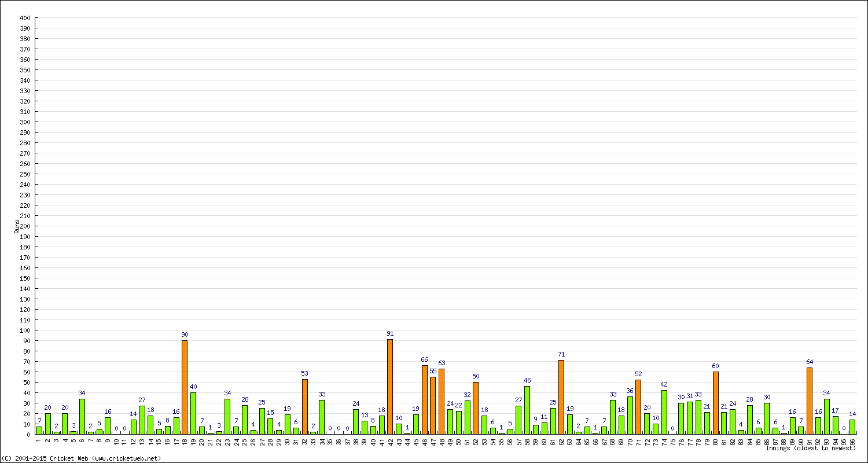Select the green bar with value 42
This screenshot has width=868, height=463.
coord(664,412)
